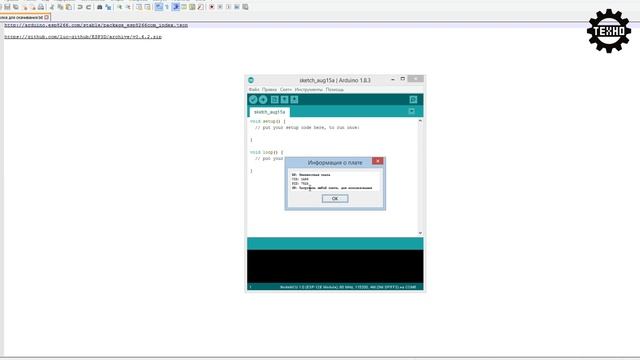Click the Arduino Open sketch icon
This screenshot has height=360, width=640.
[x=284, y=100]
